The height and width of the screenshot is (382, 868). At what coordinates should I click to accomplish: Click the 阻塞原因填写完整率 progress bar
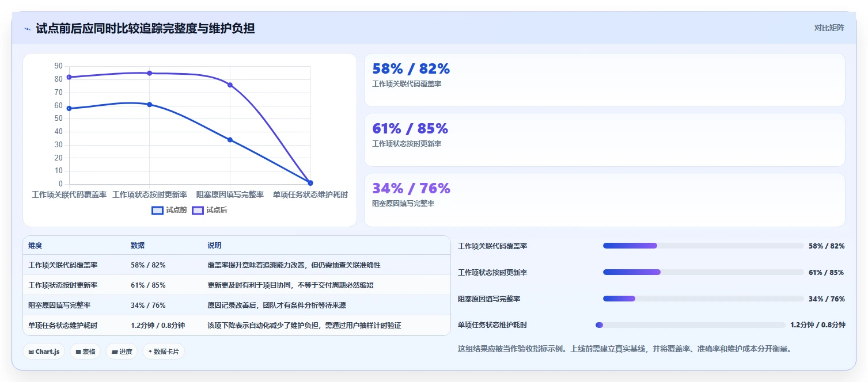(x=703, y=299)
